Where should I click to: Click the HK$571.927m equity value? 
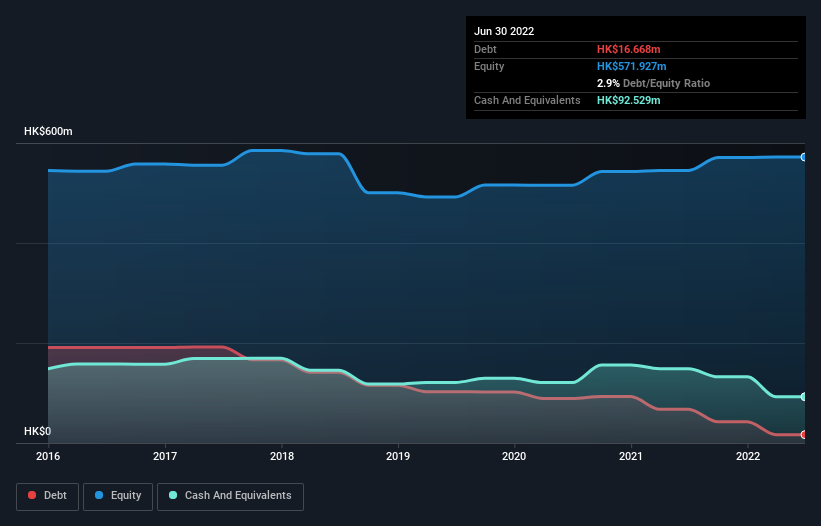(631, 66)
